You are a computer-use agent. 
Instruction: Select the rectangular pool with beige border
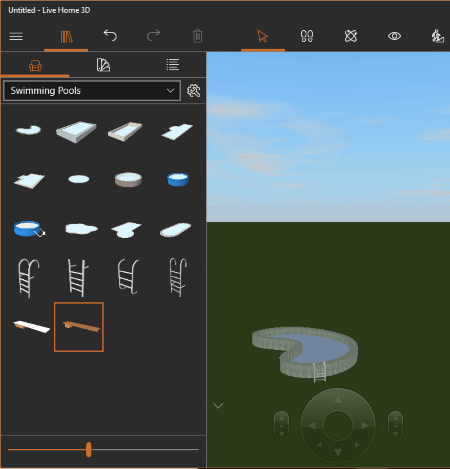125,131
